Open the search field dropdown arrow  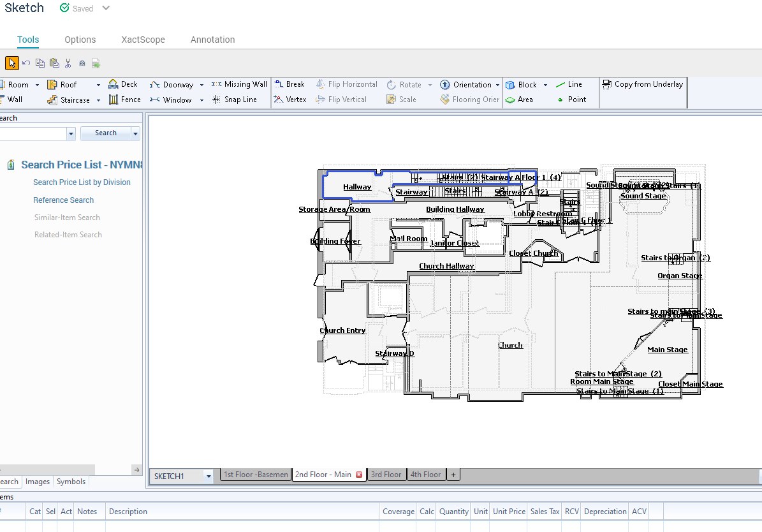coord(71,133)
